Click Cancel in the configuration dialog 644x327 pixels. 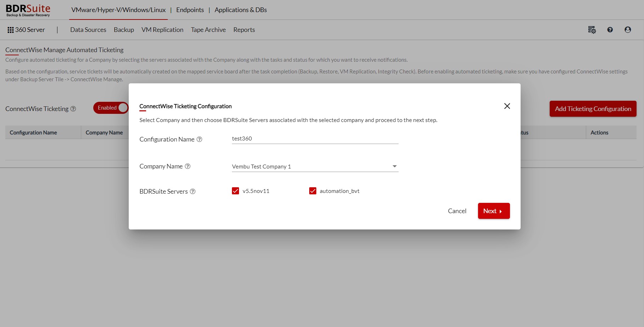457,211
